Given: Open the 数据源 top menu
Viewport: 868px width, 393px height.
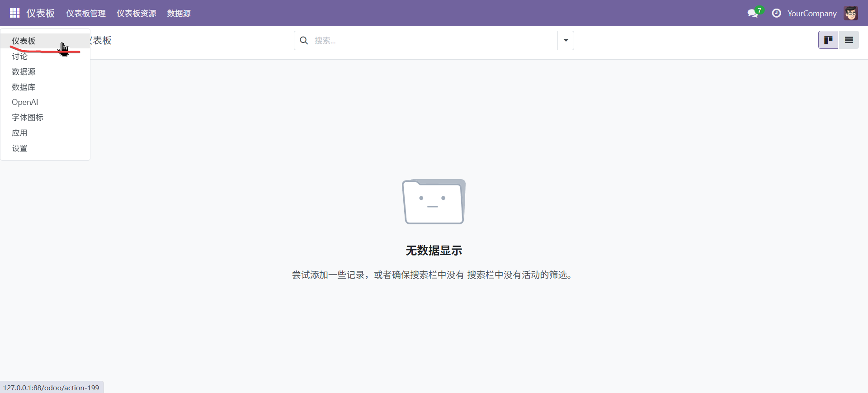Looking at the screenshot, I should pos(179,14).
